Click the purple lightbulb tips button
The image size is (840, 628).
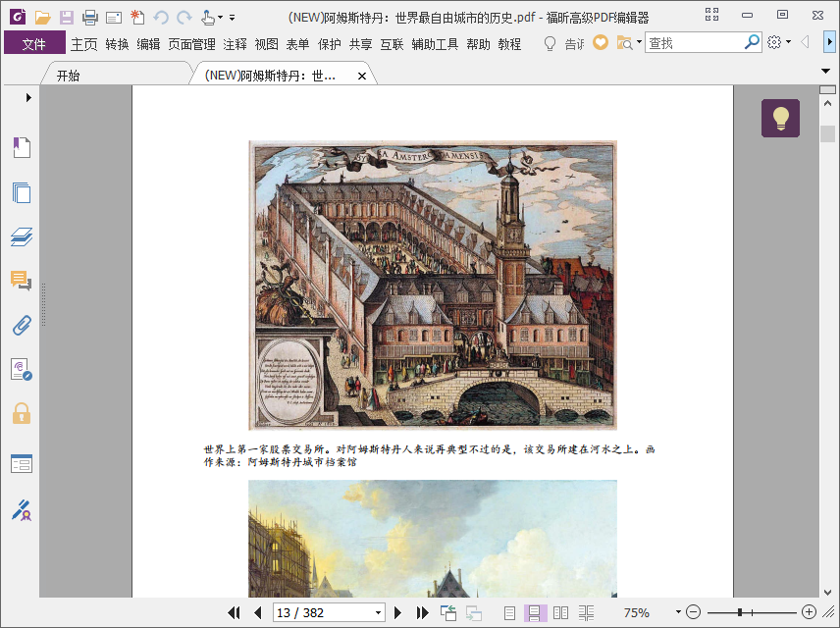click(x=780, y=118)
